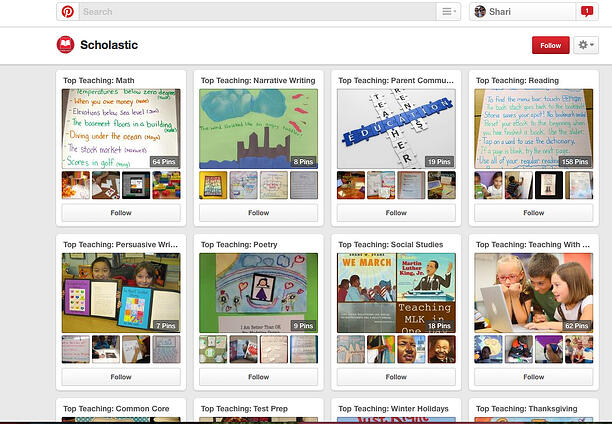Open last small thumbnail in Poetry board

[x=304, y=349]
